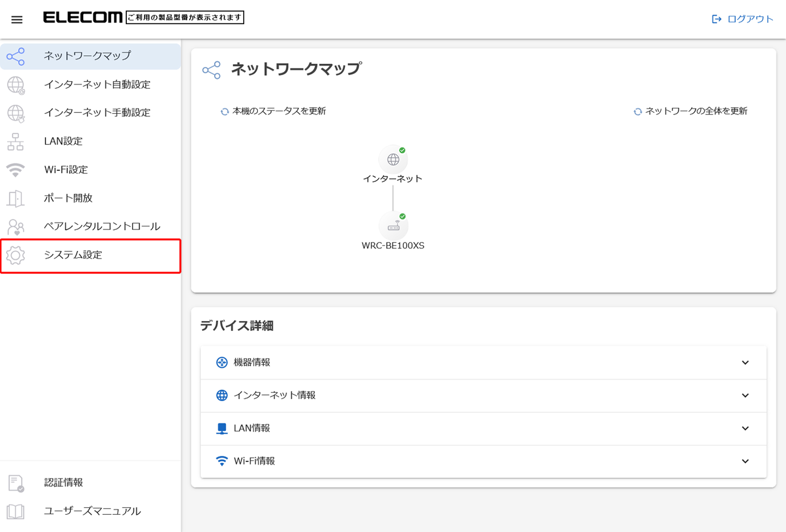The height and width of the screenshot is (532, 786).
Task: Click the LAN設定 network icon in sidebar
Action: coord(16,141)
